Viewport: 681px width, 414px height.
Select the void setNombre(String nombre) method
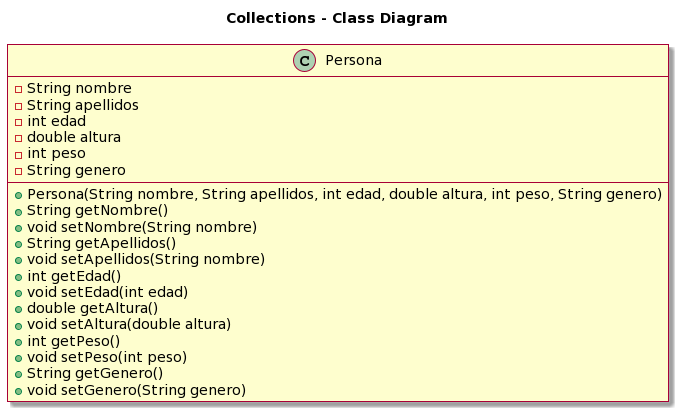point(141,227)
